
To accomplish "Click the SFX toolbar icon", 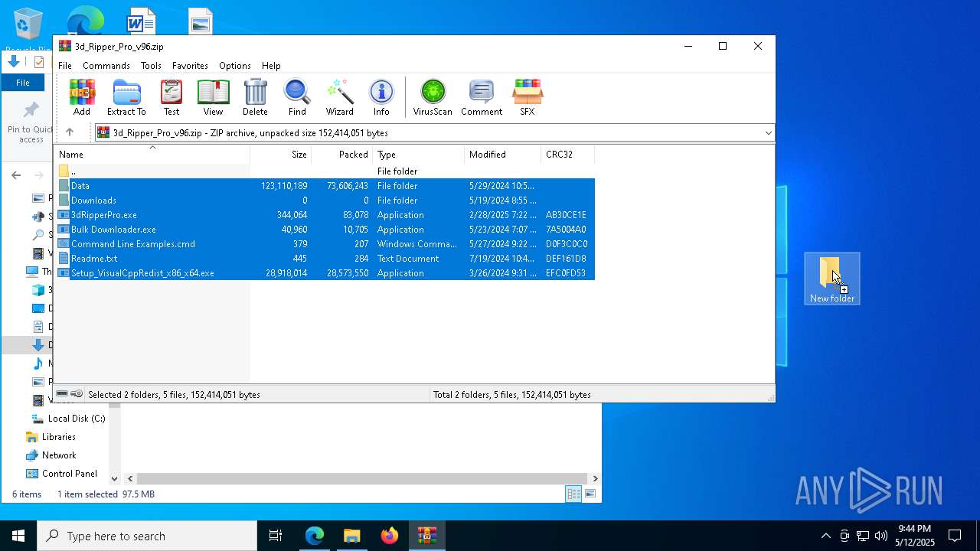I will point(528,97).
